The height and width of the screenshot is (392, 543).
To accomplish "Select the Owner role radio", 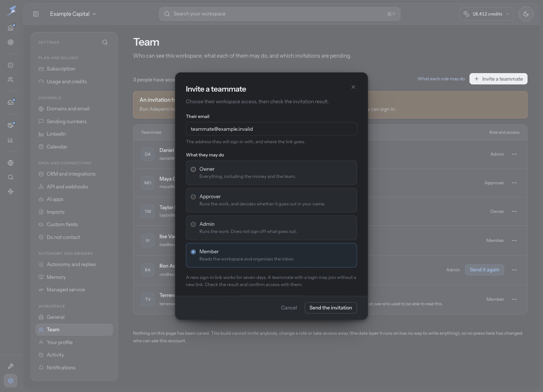I will click(193, 169).
